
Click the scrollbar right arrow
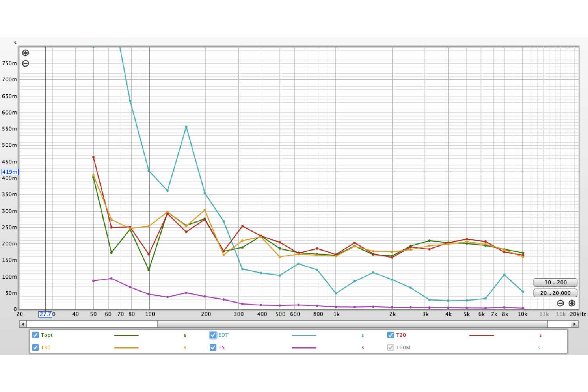pos(575,324)
